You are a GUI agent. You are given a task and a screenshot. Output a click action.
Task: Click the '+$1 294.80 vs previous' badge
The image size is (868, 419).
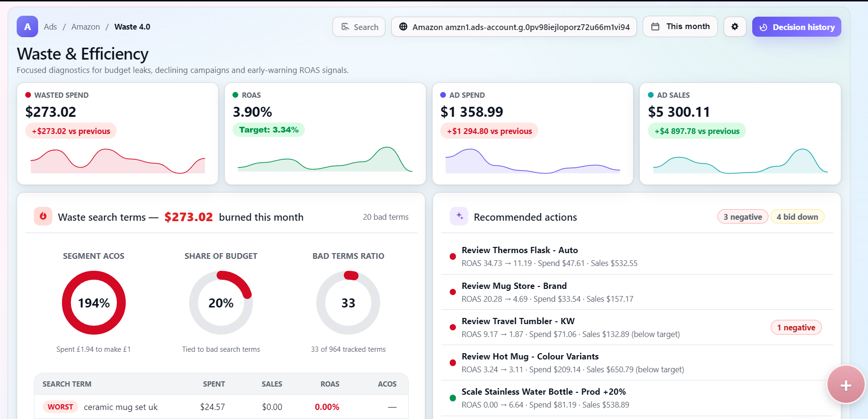(489, 131)
